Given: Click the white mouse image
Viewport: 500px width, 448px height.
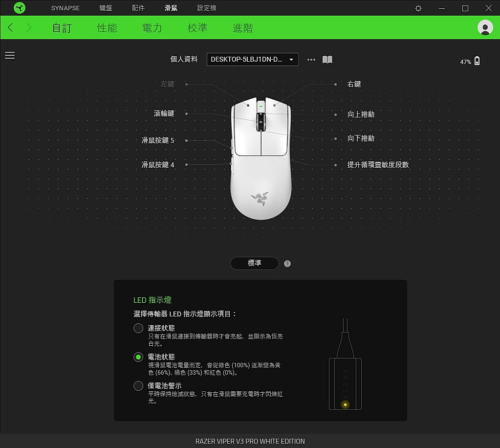Looking at the screenshot, I should tap(261, 186).
